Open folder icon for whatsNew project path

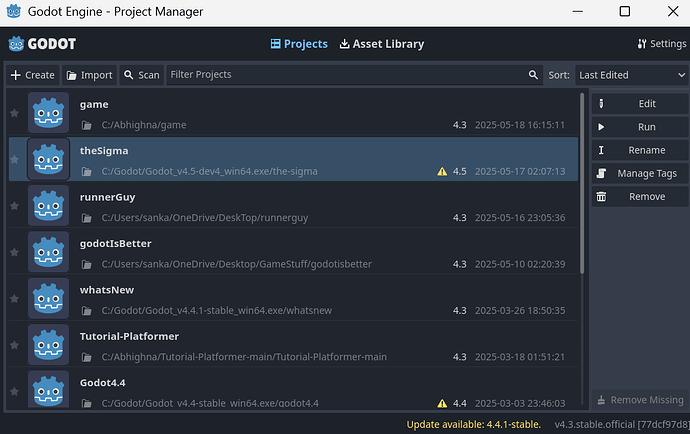point(87,311)
